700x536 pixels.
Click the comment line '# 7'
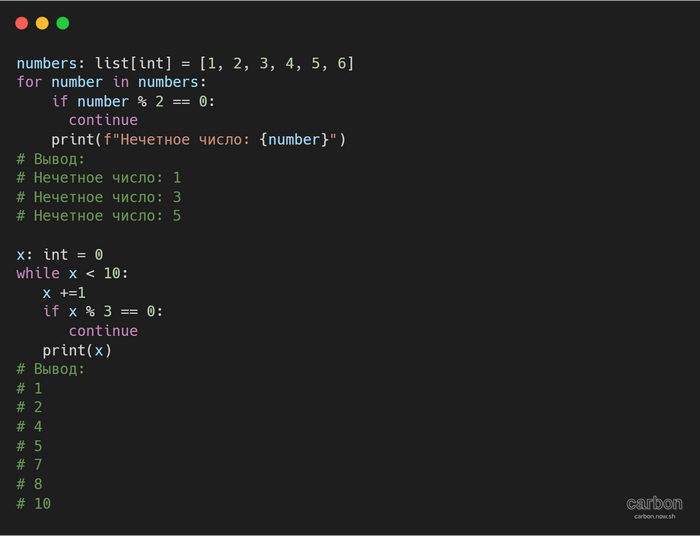(x=29, y=465)
